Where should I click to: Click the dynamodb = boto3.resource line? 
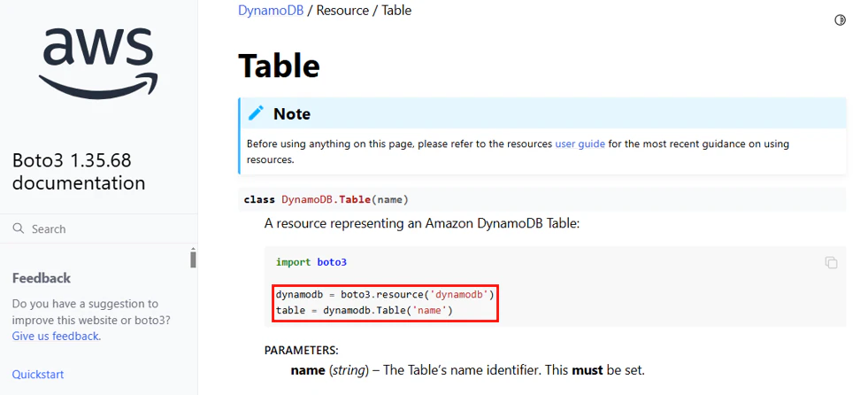(385, 294)
